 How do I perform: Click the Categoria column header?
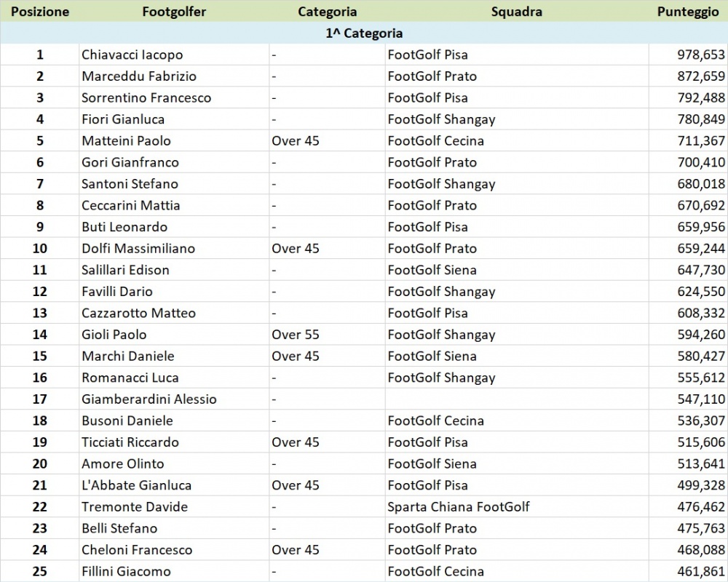pos(328,12)
